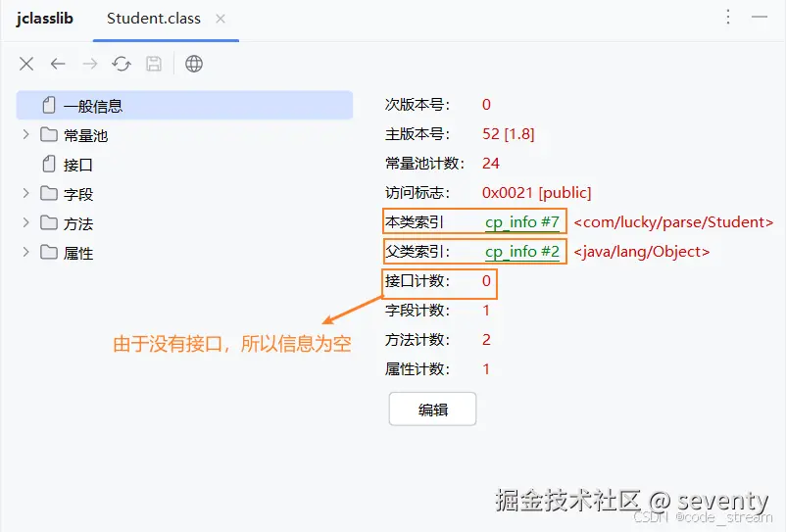
Task: Expand the 常量池 folder chevron
Action: [x=25, y=134]
